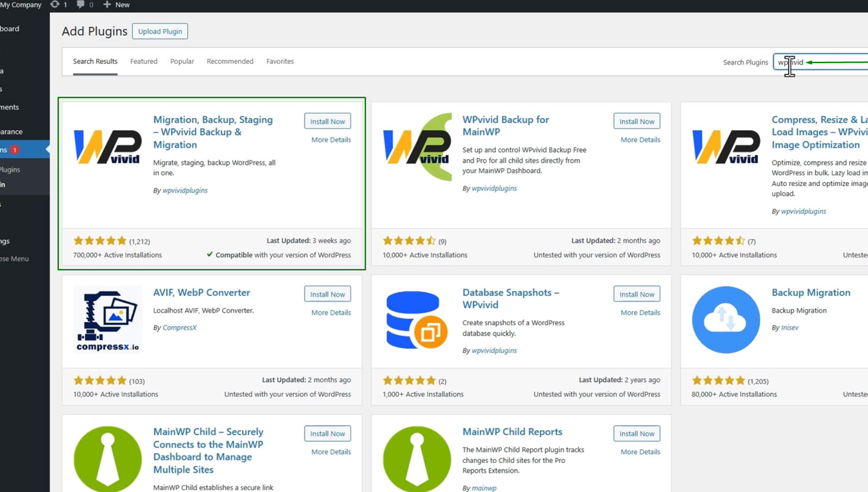Switch to the Featured tab
The height and width of the screenshot is (492, 868).
pos(144,61)
